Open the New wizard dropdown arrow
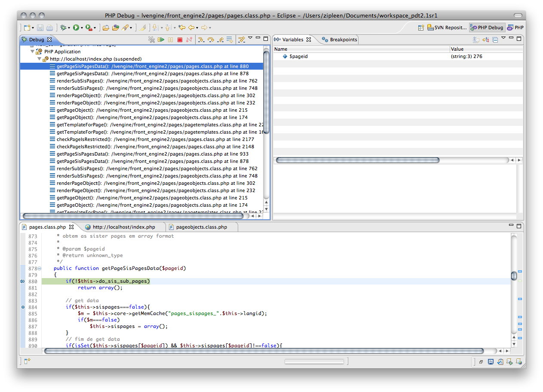Screen dimensions: 543x392 (33, 28)
